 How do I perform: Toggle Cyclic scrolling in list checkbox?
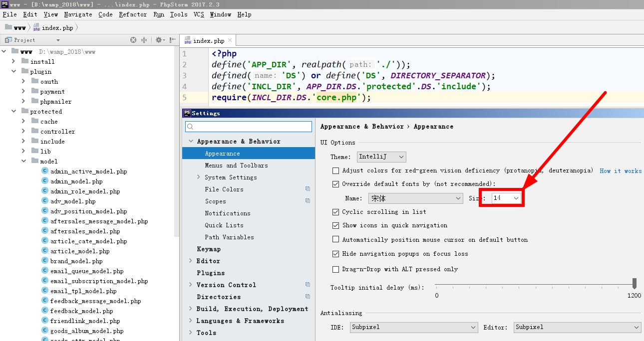pos(335,212)
